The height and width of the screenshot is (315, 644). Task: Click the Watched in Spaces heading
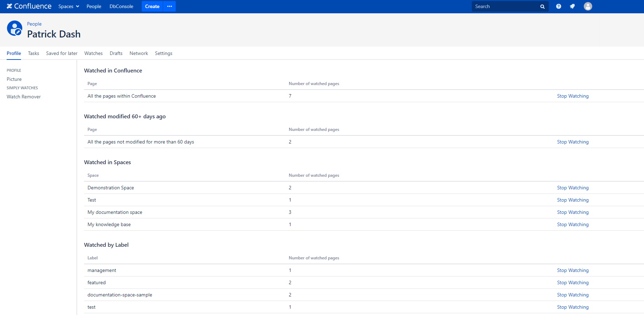point(107,162)
